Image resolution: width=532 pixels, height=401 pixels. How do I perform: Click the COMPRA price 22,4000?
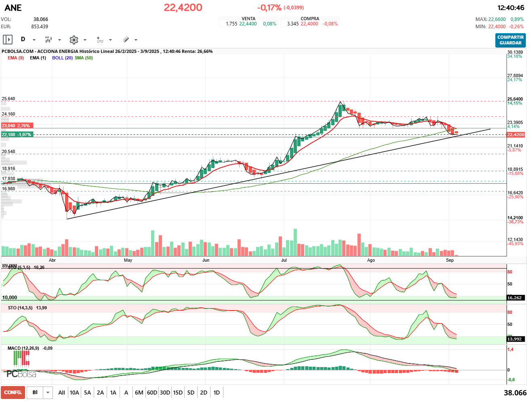click(x=309, y=24)
